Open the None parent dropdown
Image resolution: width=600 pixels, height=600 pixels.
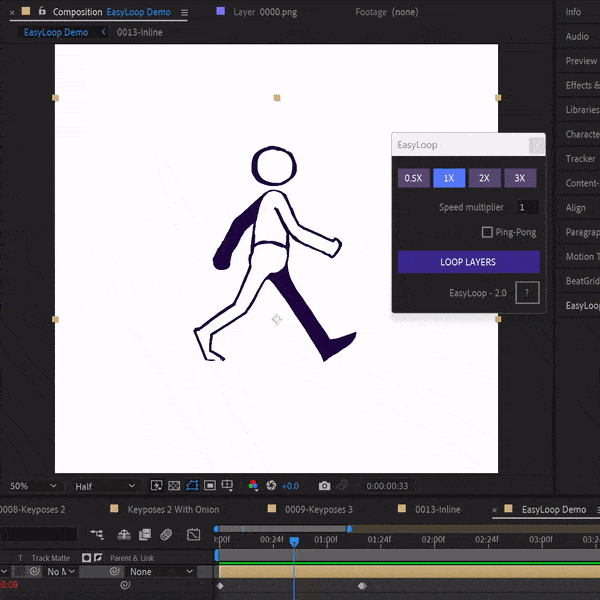[x=161, y=572]
